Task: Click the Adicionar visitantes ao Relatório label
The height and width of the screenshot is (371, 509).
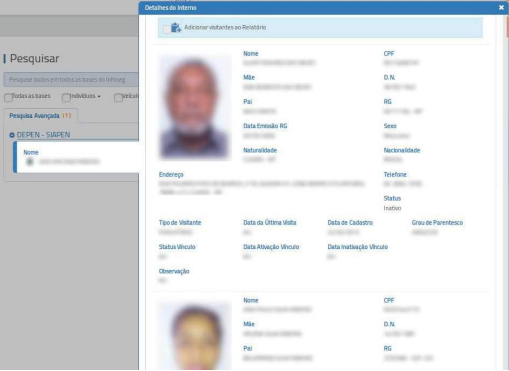Action: [x=225, y=27]
